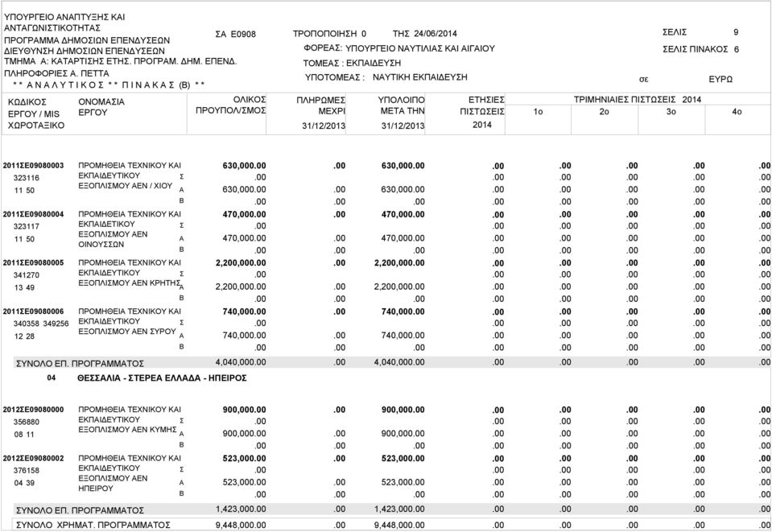Click 'ΠΛΗΡΟΦΟΡΙΕΣ Α. ΠΕΤΤΑ' in the header
Image resolution: width=772 pixels, height=532 pixels.
[x=56, y=74]
